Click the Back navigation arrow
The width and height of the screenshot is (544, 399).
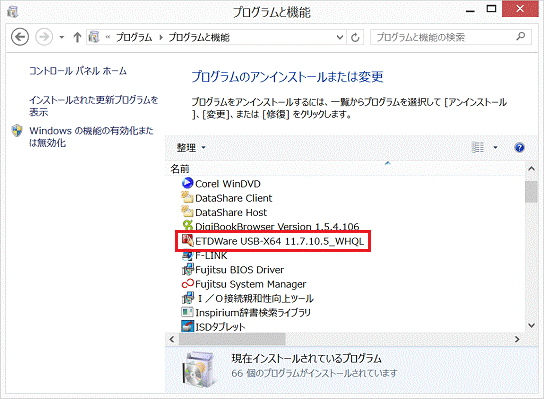(20, 37)
